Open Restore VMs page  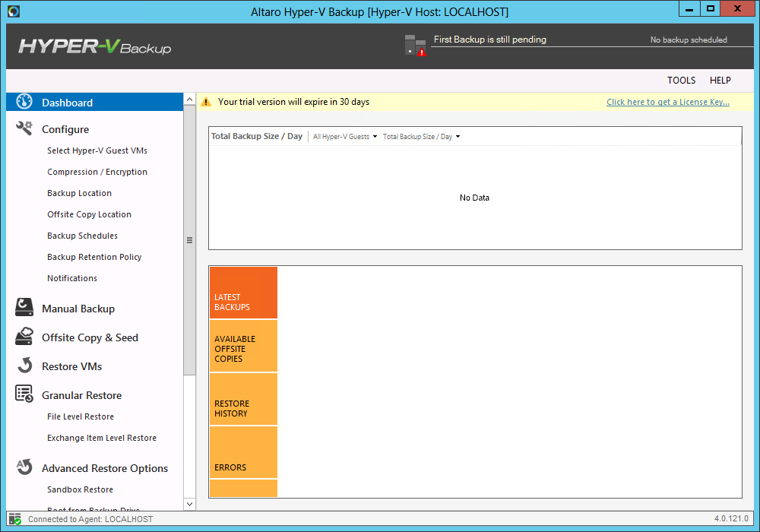[71, 366]
